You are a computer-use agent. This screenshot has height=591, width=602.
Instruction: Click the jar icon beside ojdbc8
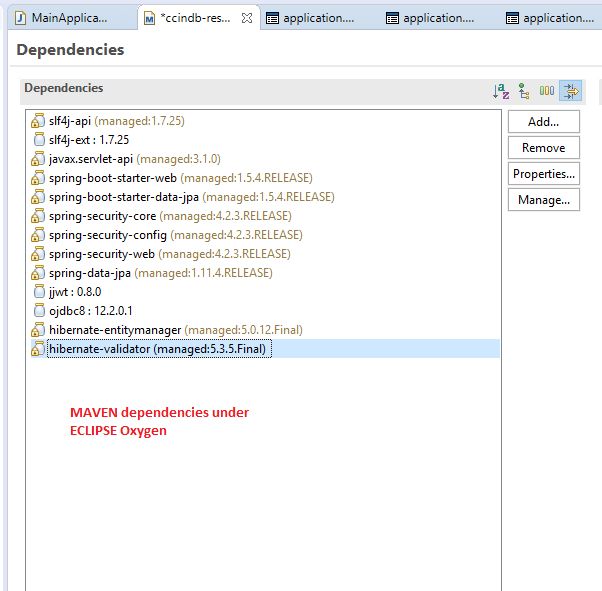pyautogui.click(x=39, y=310)
